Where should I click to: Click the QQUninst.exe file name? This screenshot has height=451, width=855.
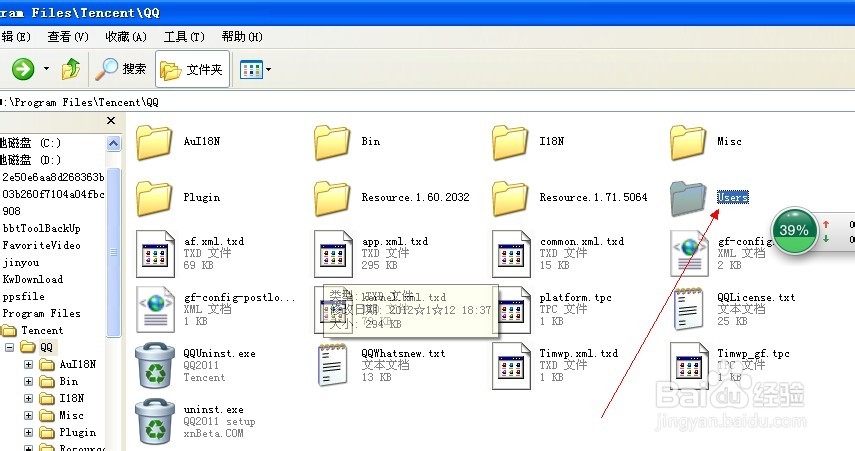pos(219,353)
